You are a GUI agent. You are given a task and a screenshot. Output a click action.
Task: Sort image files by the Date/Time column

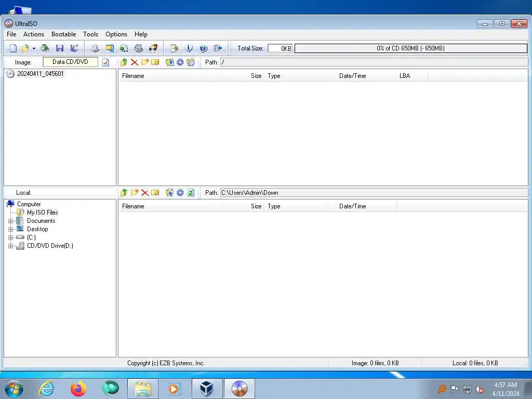pyautogui.click(x=366, y=76)
